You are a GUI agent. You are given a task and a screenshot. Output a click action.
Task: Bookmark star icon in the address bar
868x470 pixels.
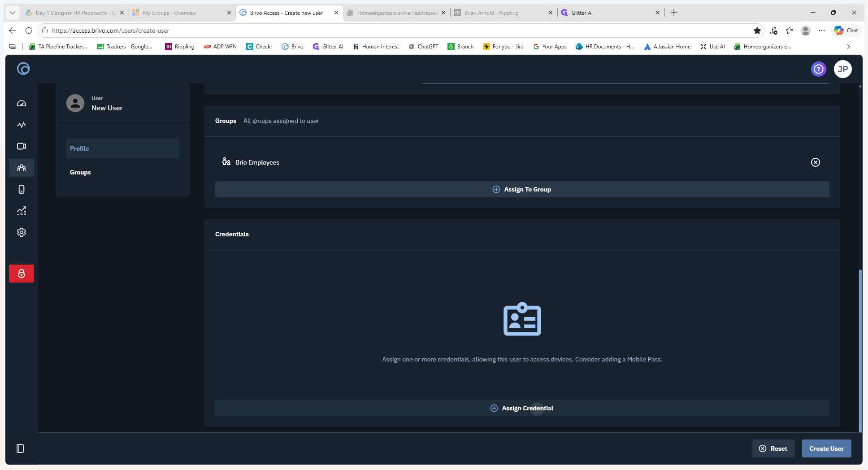(757, 30)
